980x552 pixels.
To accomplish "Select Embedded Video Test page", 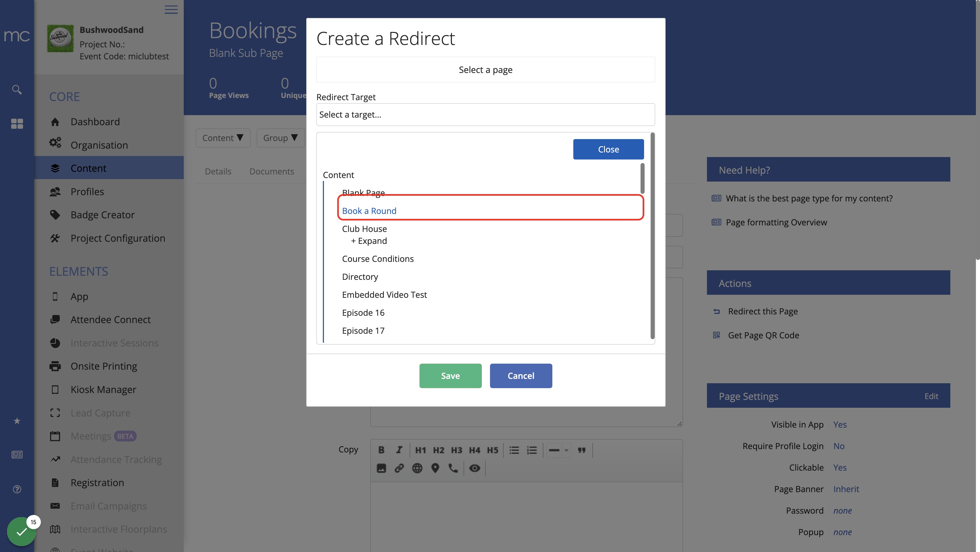I will tap(384, 295).
